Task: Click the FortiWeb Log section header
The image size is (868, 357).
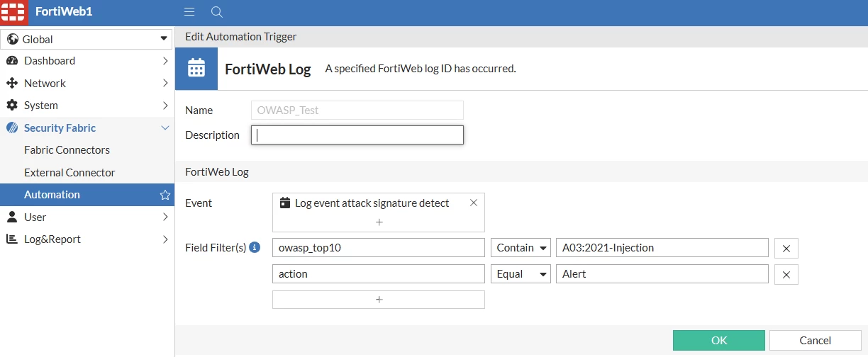Action: 217,171
